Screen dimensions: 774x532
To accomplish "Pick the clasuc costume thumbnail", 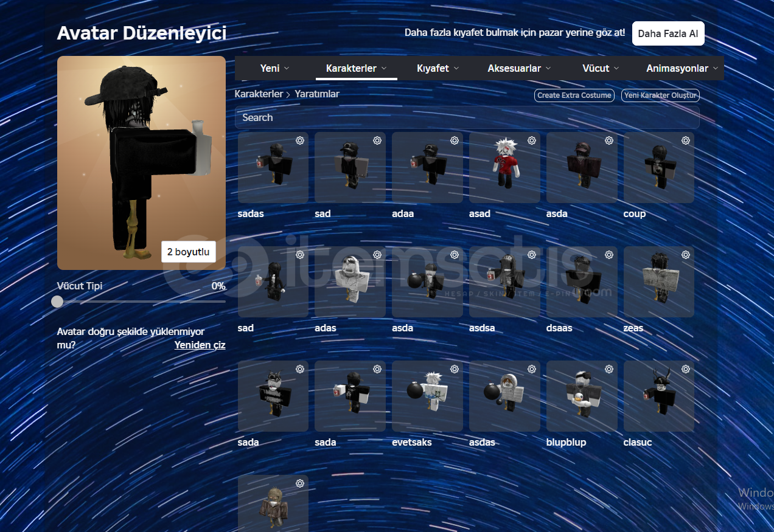I will coord(659,396).
